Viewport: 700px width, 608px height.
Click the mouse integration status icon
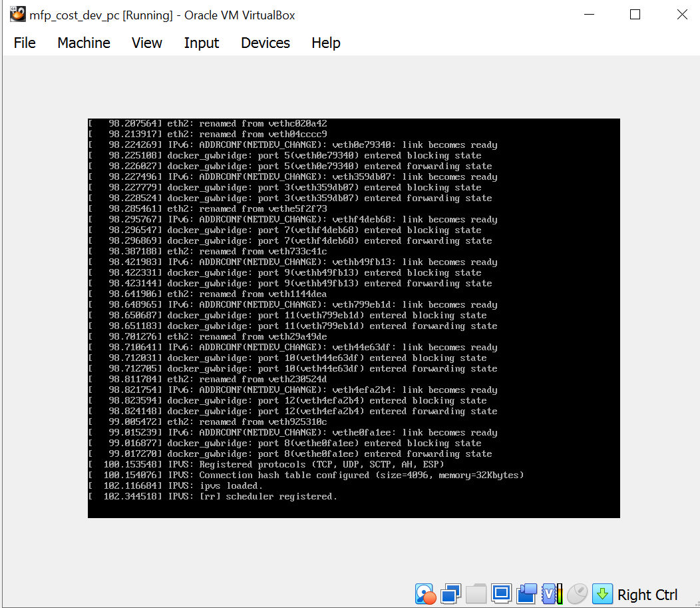pyautogui.click(x=577, y=594)
